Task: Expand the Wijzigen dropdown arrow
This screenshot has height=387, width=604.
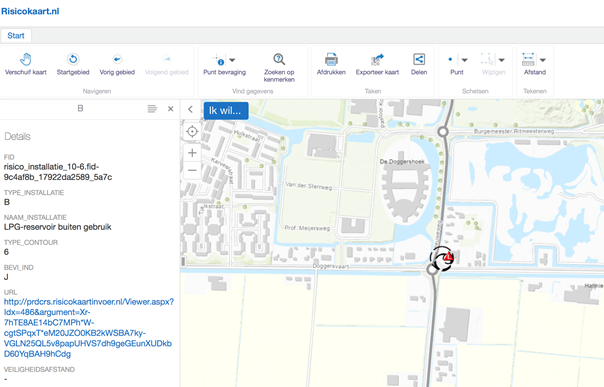Action: [502, 60]
